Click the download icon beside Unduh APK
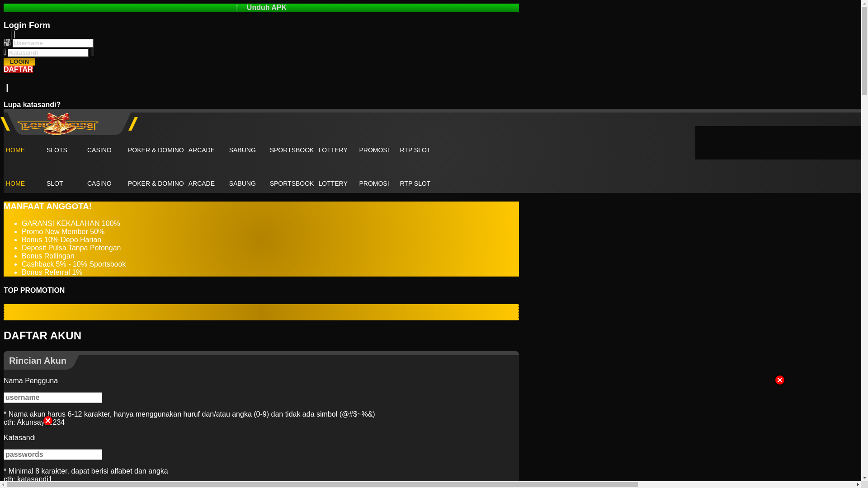868x488 pixels. [237, 8]
